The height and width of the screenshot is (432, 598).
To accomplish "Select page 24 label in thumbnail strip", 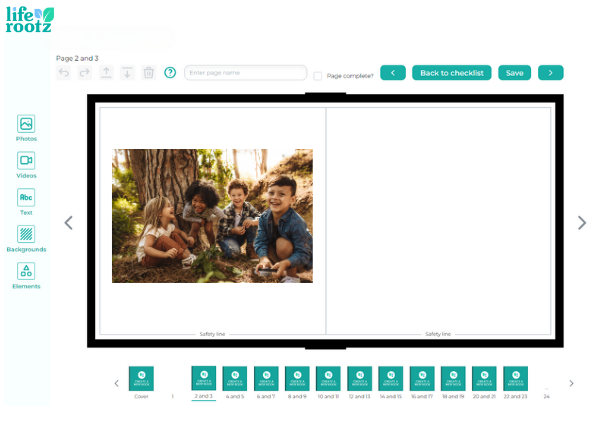I will click(547, 397).
